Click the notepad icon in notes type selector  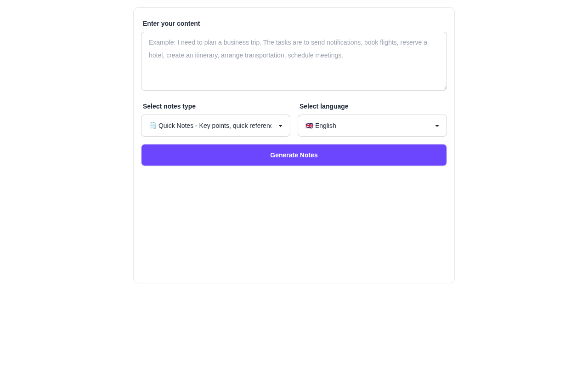[153, 126]
